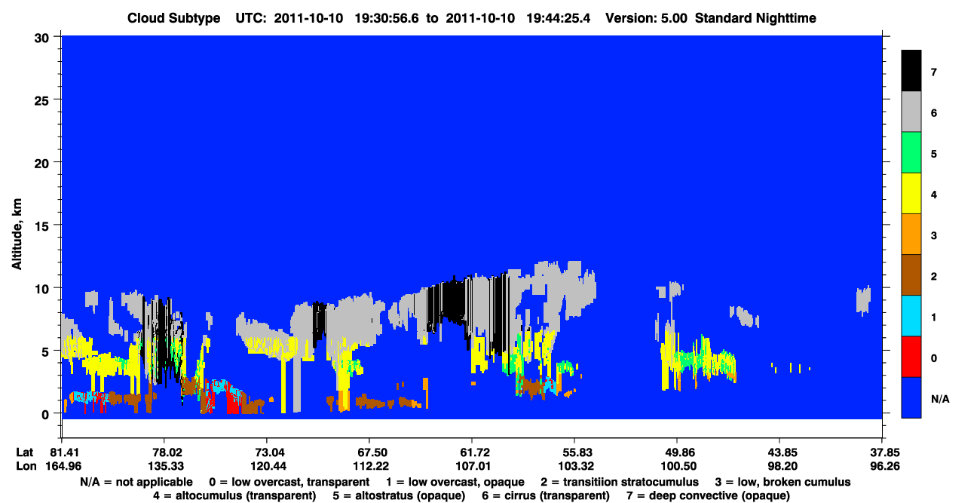Select the orange colorbar swatch for class 3
Viewport: 980px width, 503px height.
pyautogui.click(x=911, y=234)
